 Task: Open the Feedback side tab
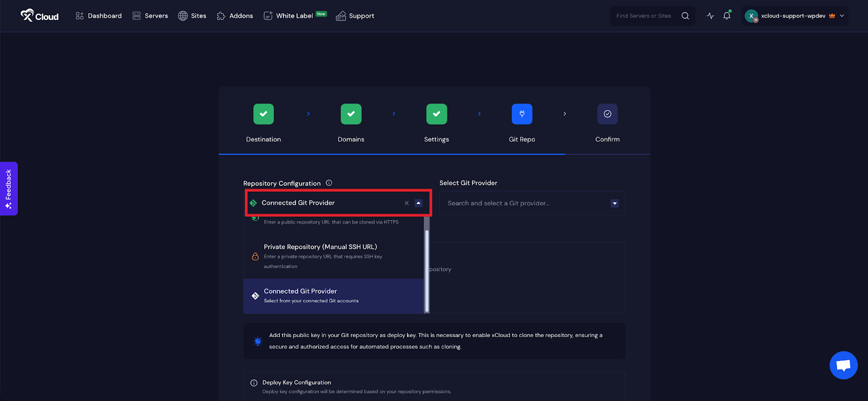click(9, 189)
